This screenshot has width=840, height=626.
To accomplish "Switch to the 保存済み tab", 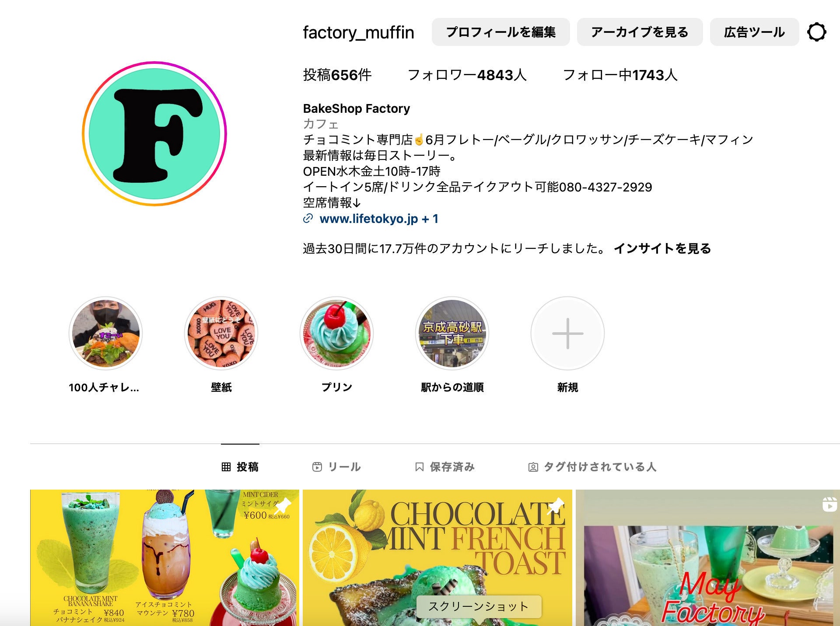I will point(444,467).
